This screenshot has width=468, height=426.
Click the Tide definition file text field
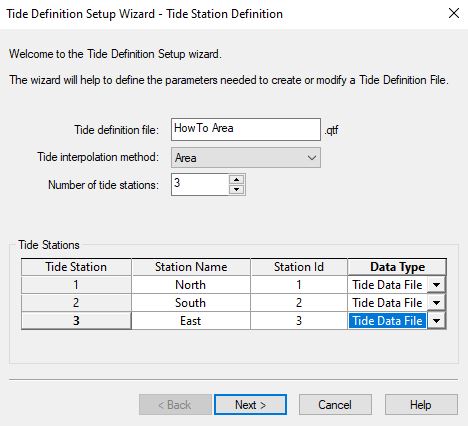point(246,129)
